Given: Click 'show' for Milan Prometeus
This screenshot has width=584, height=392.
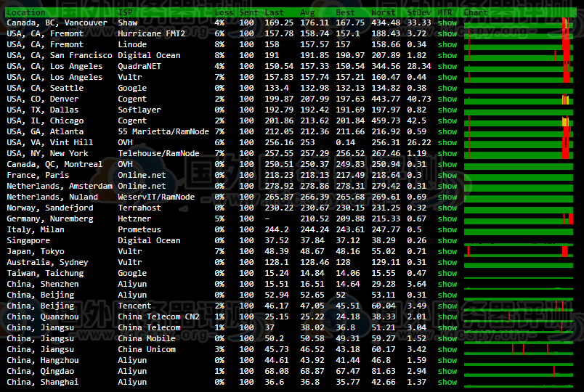Looking at the screenshot, I should click(x=447, y=229).
